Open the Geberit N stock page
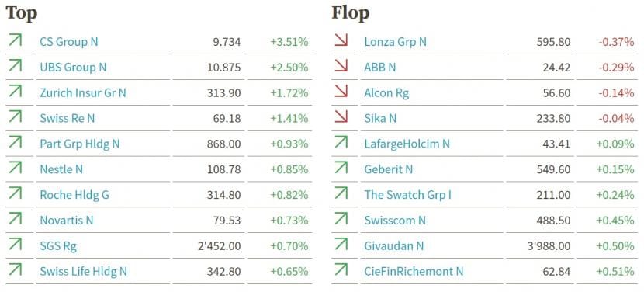Screen dimensions: 644x292 pyautogui.click(x=389, y=169)
